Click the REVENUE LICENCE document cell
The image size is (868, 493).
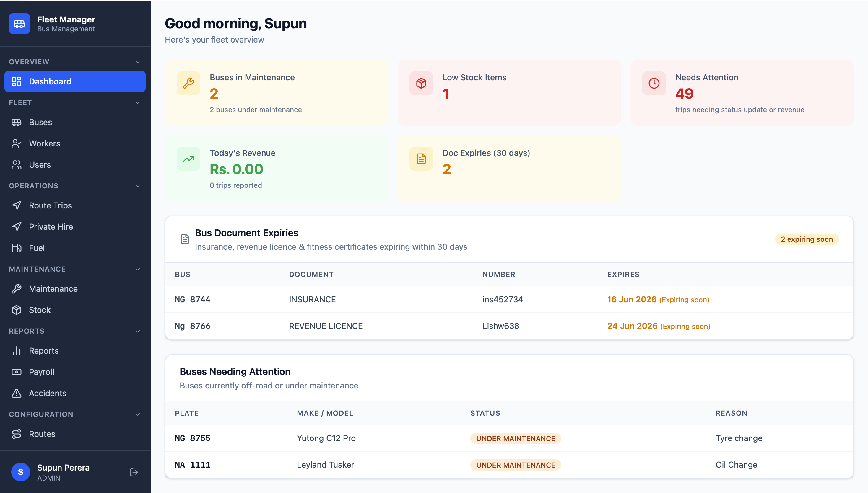tap(326, 326)
